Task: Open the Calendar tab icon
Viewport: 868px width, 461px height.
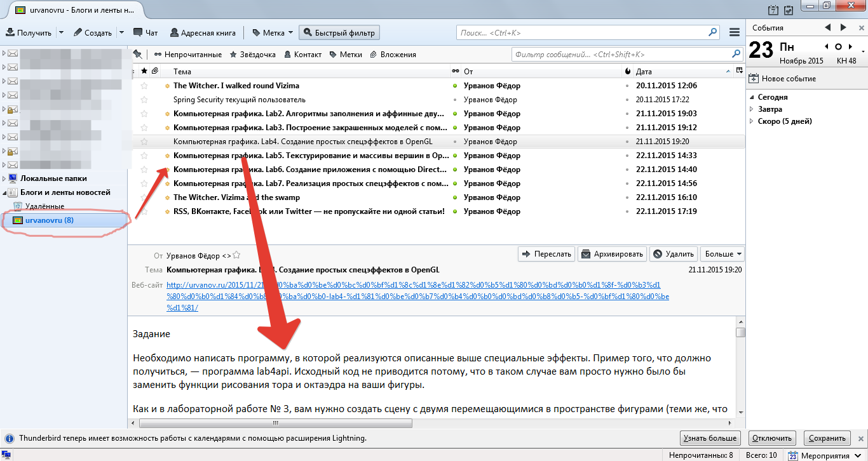Action: [x=773, y=10]
